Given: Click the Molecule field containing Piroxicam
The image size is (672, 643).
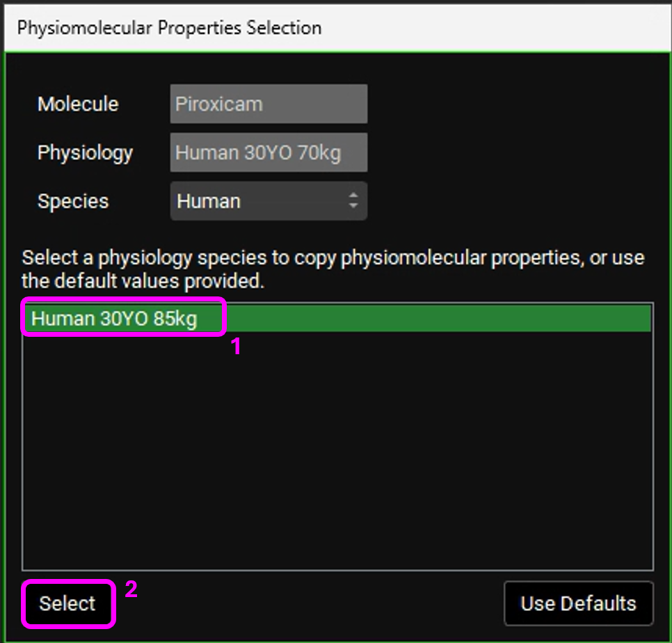Looking at the screenshot, I should [x=268, y=104].
